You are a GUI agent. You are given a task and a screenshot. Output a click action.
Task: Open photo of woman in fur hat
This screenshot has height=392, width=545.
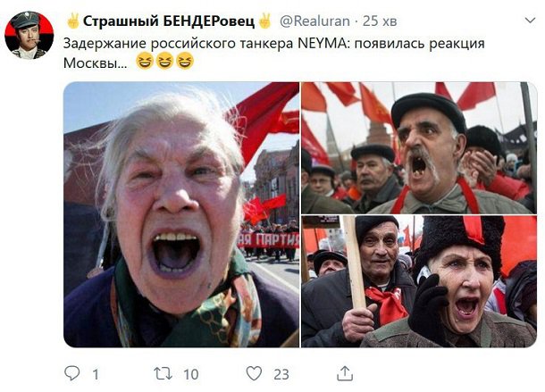419,281
